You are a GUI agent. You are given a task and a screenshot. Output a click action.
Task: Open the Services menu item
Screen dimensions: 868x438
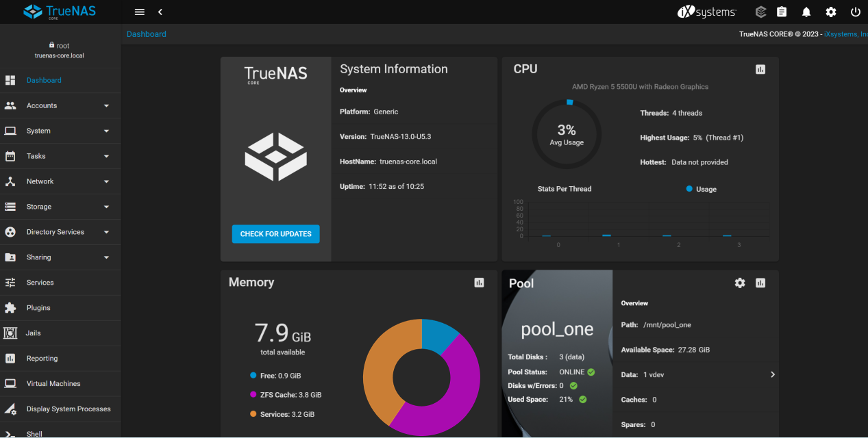[40, 283]
